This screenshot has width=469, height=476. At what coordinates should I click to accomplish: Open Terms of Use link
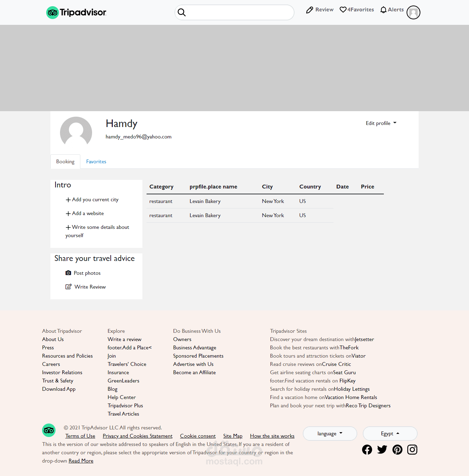[80, 436]
